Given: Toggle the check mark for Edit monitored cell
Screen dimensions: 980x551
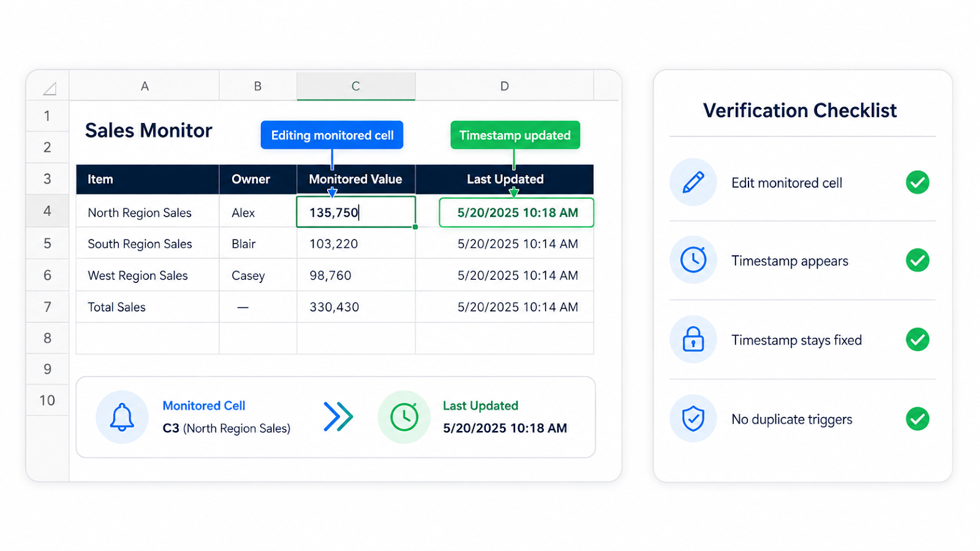Looking at the screenshot, I should (x=918, y=182).
